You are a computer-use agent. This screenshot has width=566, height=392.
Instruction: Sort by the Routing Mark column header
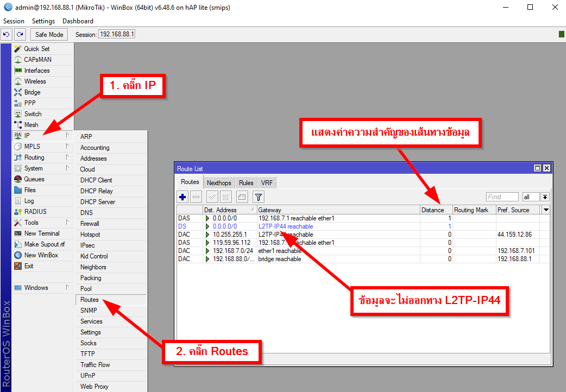tap(474, 210)
